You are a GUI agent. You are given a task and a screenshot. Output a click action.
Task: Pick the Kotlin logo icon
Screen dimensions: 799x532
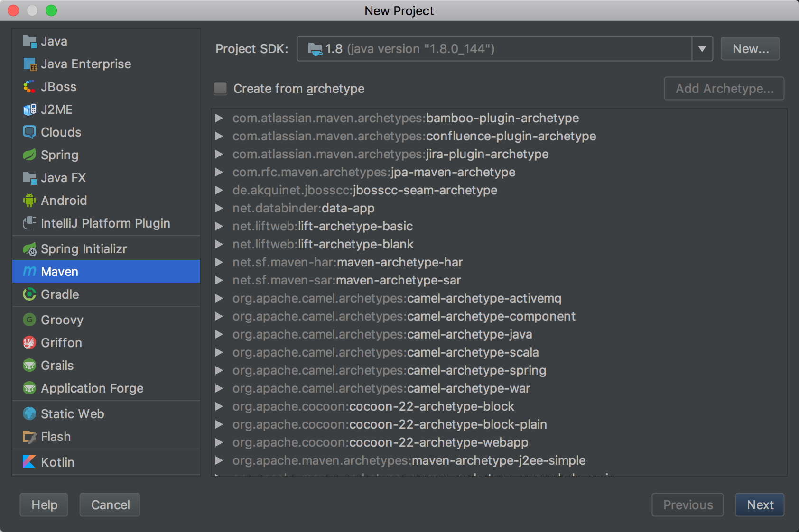pyautogui.click(x=29, y=462)
